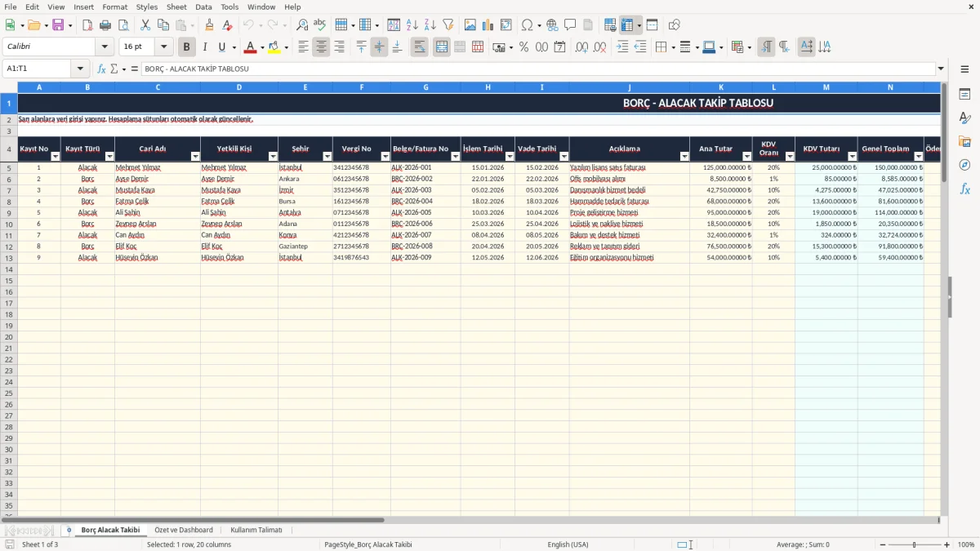980x551 pixels.
Task: Toggle Align Left
Action: [303, 47]
